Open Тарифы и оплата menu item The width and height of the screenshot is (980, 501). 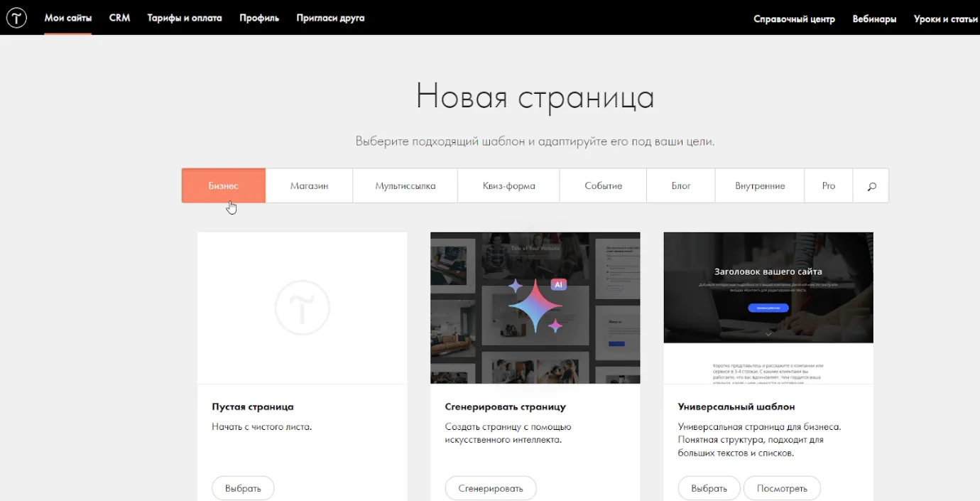(x=185, y=18)
